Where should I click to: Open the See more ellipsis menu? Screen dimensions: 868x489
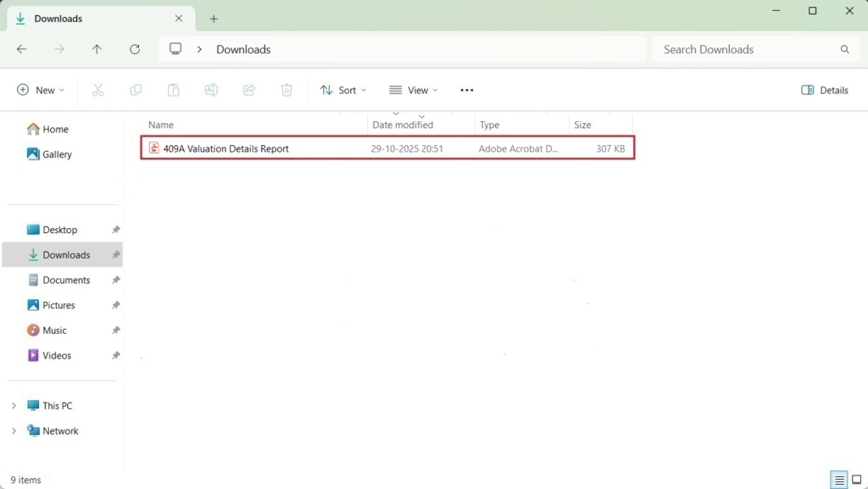466,90
